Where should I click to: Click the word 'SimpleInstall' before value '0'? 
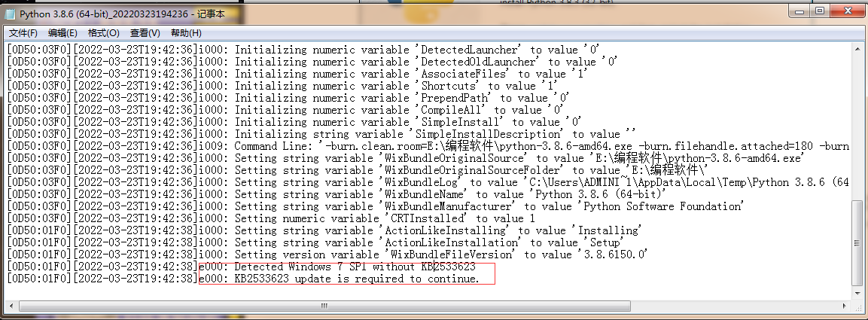pyautogui.click(x=461, y=122)
